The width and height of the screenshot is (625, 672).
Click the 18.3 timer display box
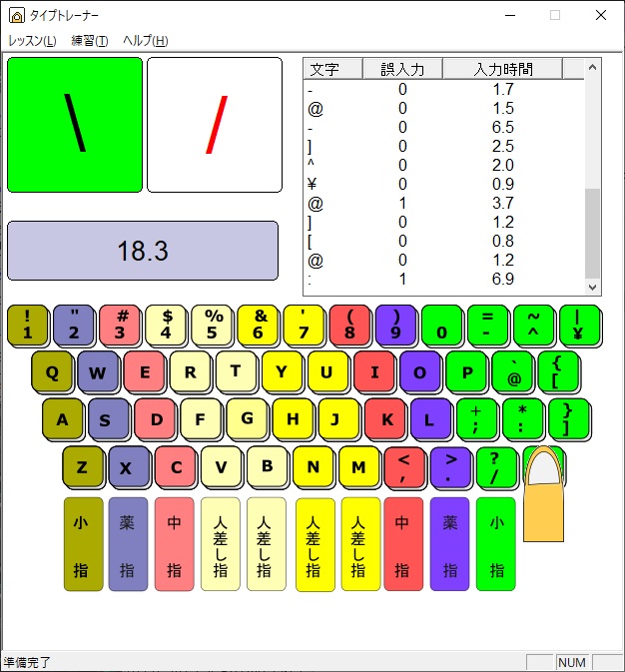click(143, 251)
